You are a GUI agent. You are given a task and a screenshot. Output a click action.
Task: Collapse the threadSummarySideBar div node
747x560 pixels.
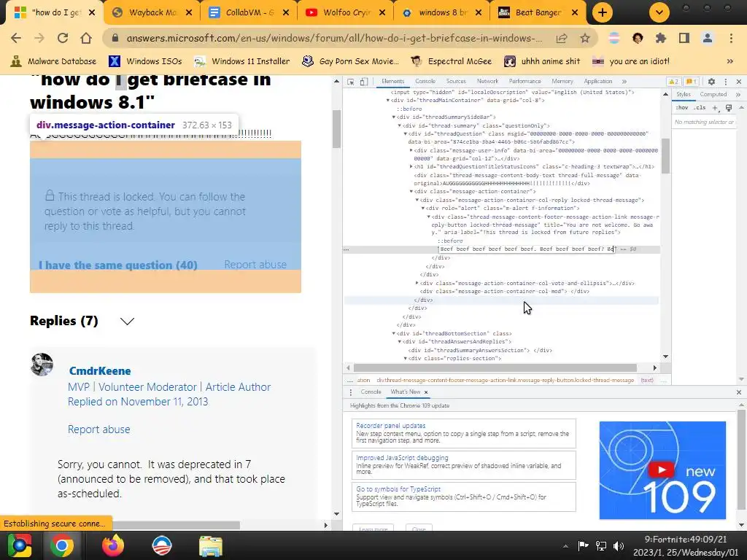pos(393,117)
